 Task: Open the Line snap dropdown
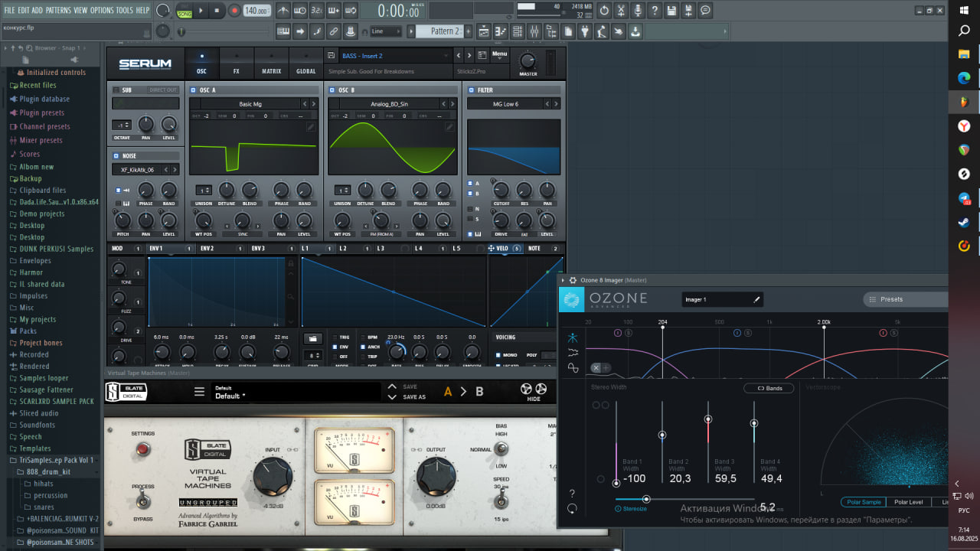coord(387,31)
